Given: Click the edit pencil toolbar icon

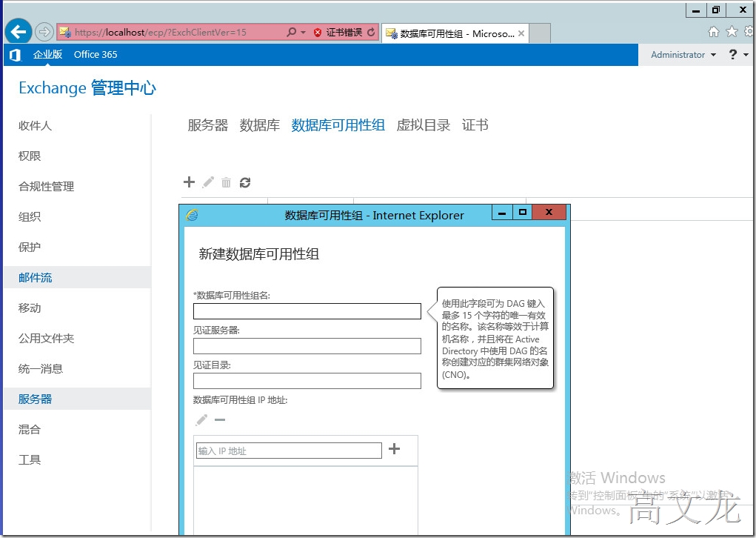Looking at the screenshot, I should pos(208,182).
